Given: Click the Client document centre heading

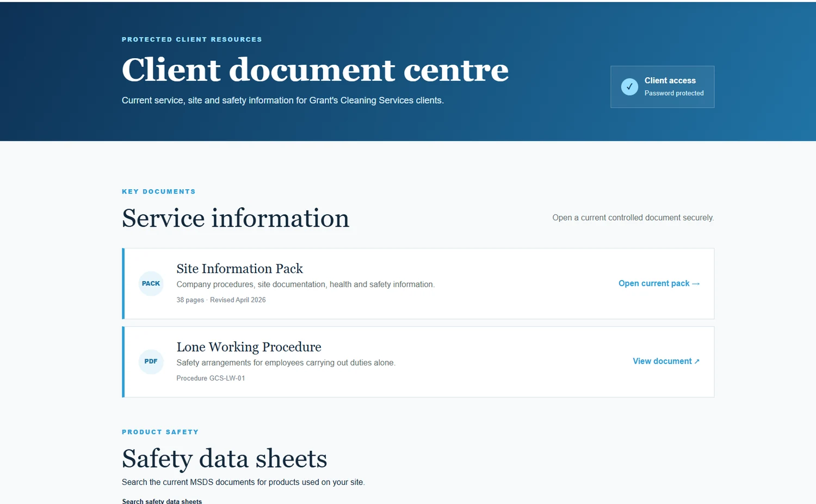Looking at the screenshot, I should (315, 70).
